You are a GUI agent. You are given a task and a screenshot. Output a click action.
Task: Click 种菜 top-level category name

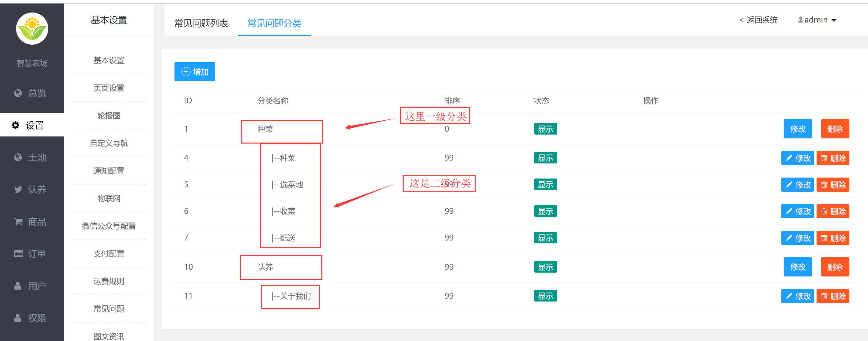pos(265,129)
